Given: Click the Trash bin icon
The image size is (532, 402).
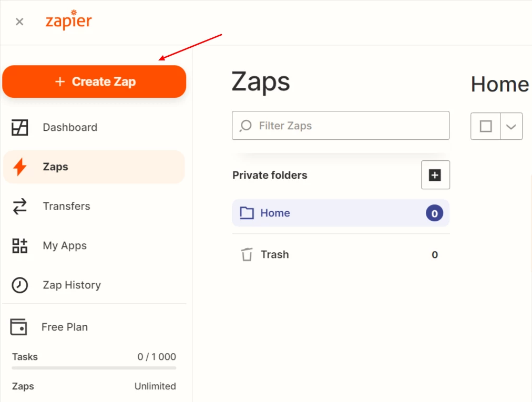Looking at the screenshot, I should pyautogui.click(x=247, y=254).
